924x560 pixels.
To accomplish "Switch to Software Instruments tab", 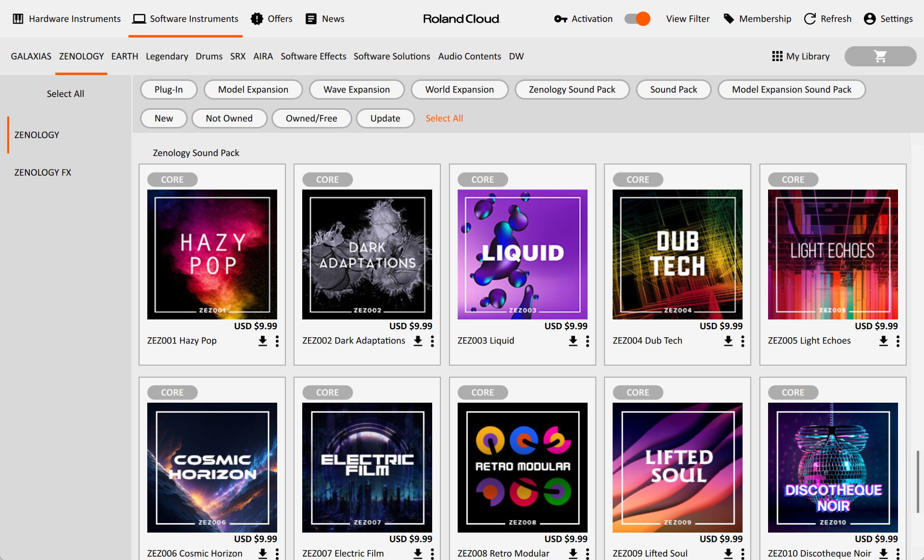I will (185, 19).
